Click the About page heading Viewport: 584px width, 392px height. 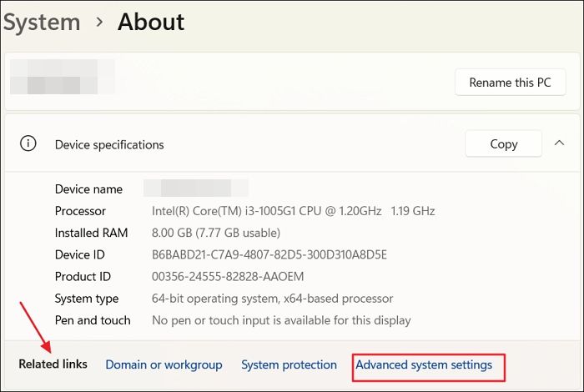coord(151,23)
